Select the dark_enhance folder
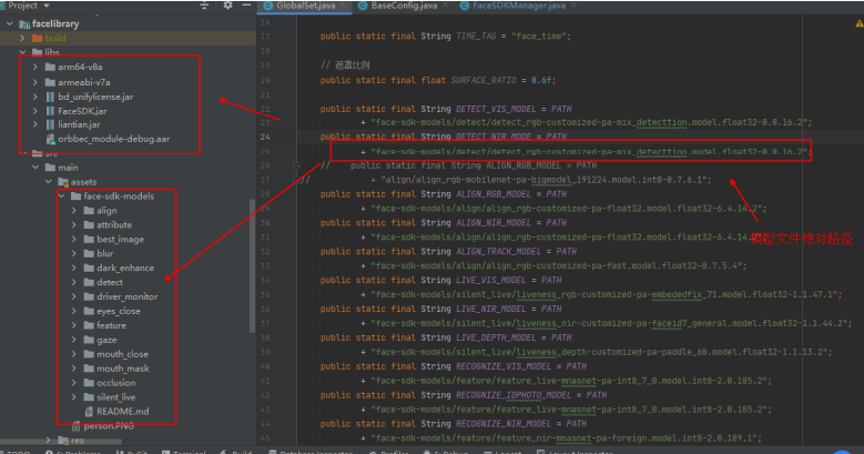 click(x=125, y=268)
